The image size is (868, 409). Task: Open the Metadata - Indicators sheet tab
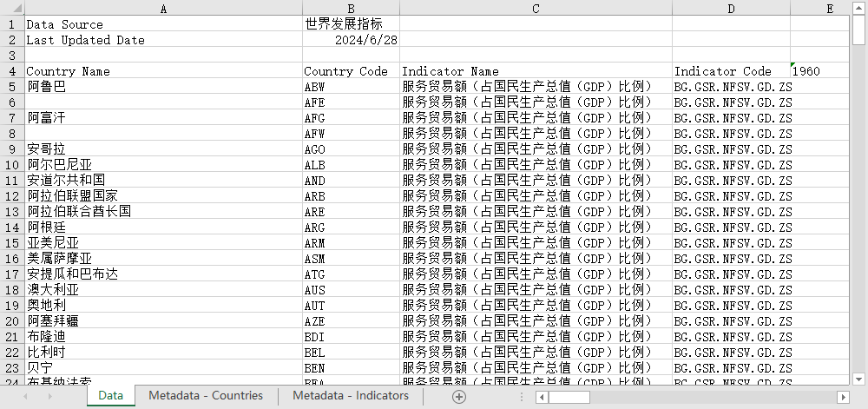tap(351, 396)
